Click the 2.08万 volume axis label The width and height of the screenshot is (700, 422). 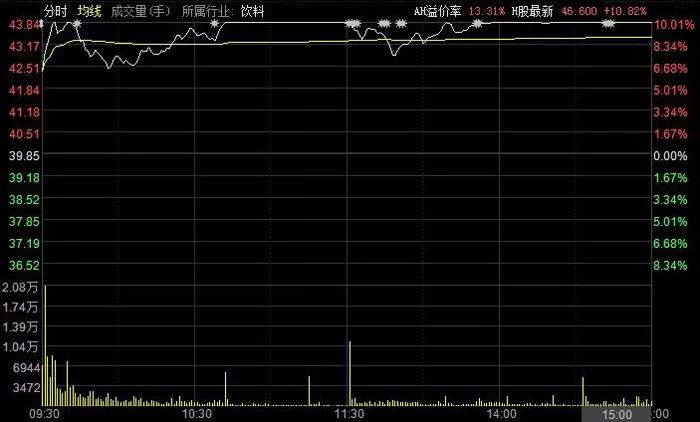coord(20,289)
